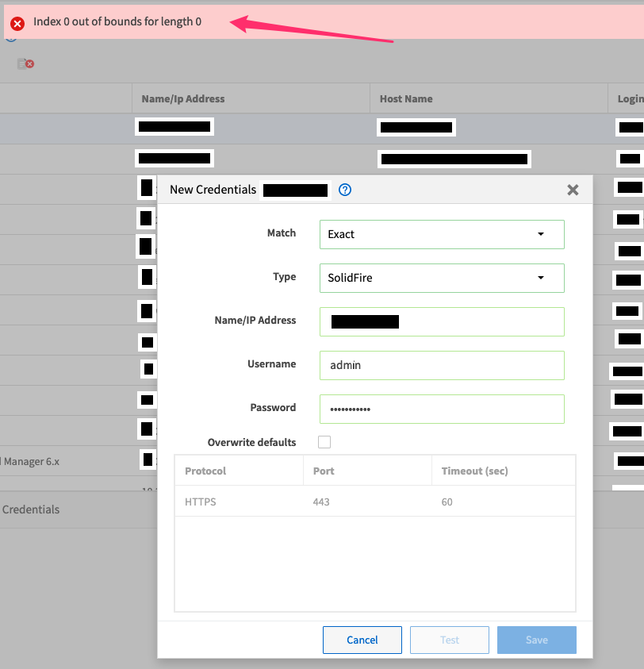The image size is (644, 669).
Task: Click the Protocol column header
Action: point(206,471)
